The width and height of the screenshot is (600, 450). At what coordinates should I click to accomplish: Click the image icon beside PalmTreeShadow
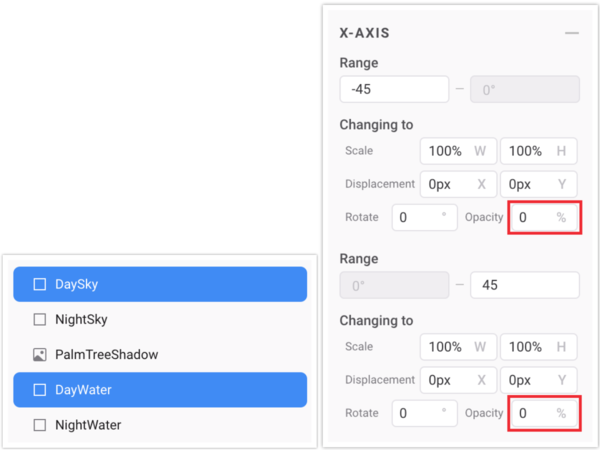pos(40,355)
